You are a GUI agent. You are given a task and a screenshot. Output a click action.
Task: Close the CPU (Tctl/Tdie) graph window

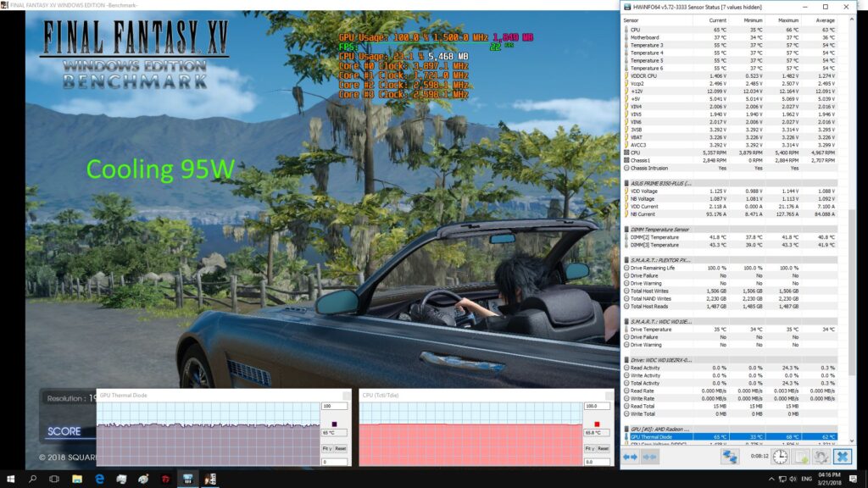609,395
